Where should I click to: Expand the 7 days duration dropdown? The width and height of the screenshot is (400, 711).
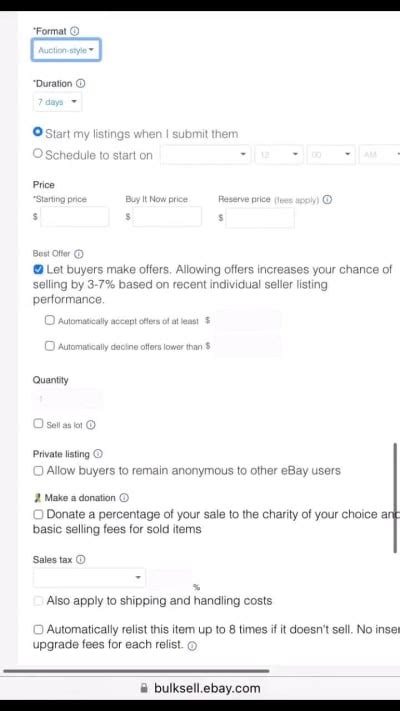57,102
